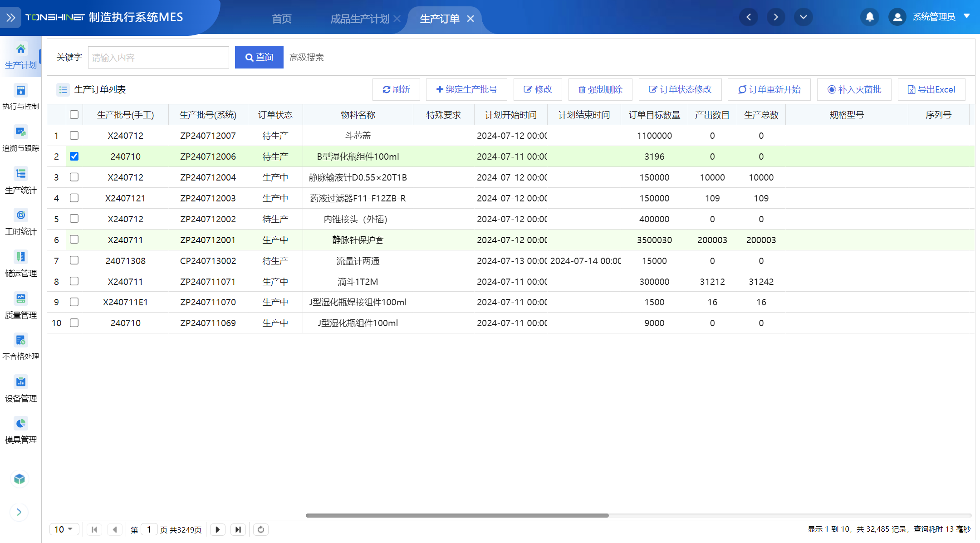The image size is (980, 543).
Task: Go to the last page
Action: pos(238,529)
